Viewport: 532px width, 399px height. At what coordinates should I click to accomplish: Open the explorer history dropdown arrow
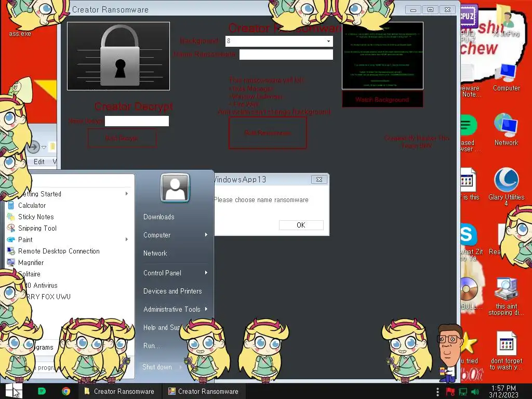44,147
